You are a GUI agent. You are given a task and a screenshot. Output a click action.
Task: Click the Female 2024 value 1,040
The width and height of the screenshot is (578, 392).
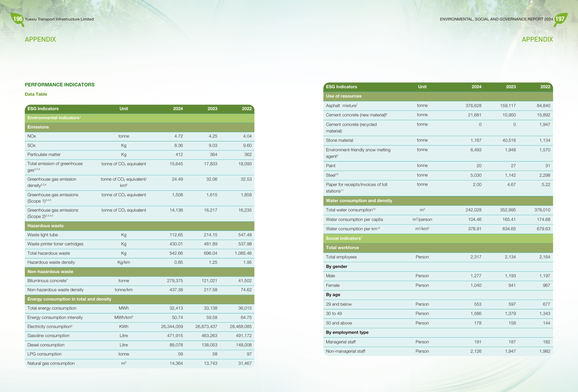click(476, 285)
